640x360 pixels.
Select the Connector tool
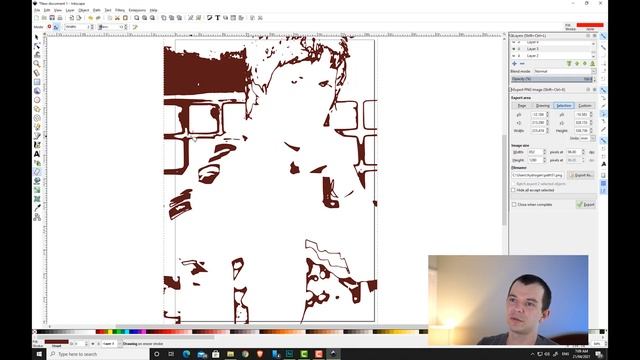coord(37,217)
